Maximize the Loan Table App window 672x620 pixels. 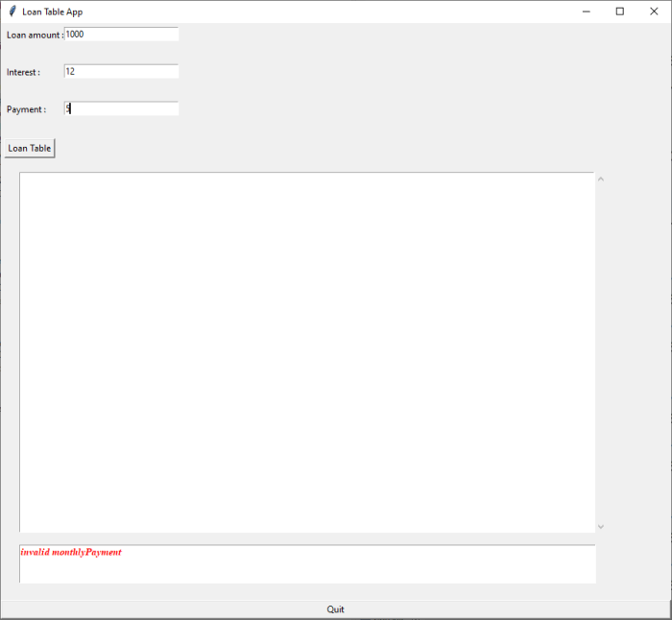coord(619,12)
